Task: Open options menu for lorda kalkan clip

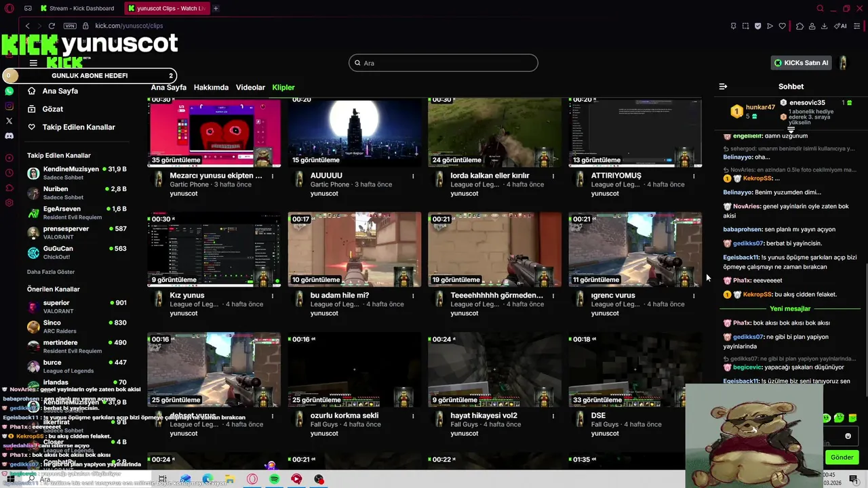Action: [x=553, y=176]
